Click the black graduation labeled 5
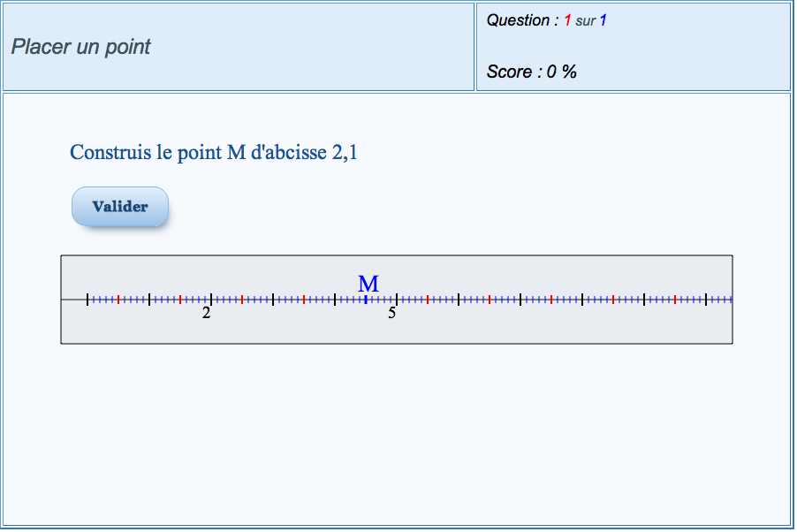 (397, 300)
